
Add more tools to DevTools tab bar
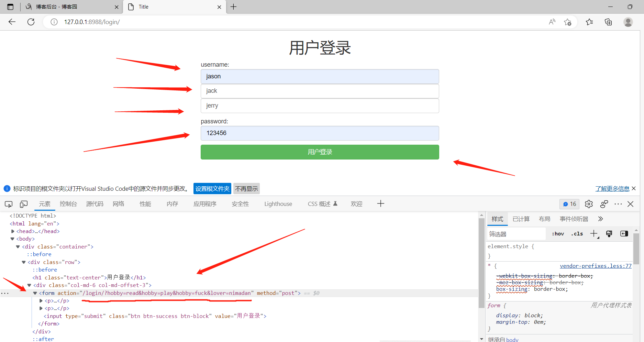coord(380,204)
